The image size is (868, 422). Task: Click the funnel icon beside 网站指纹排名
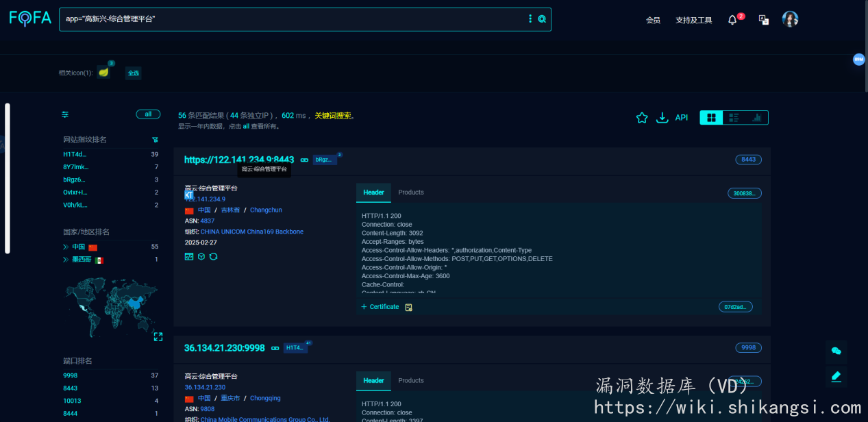click(x=155, y=140)
